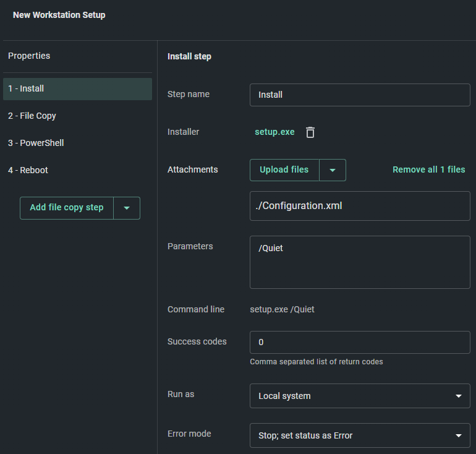Click the Remove all 1 files link
Image resolution: width=476 pixels, height=454 pixels.
428,169
